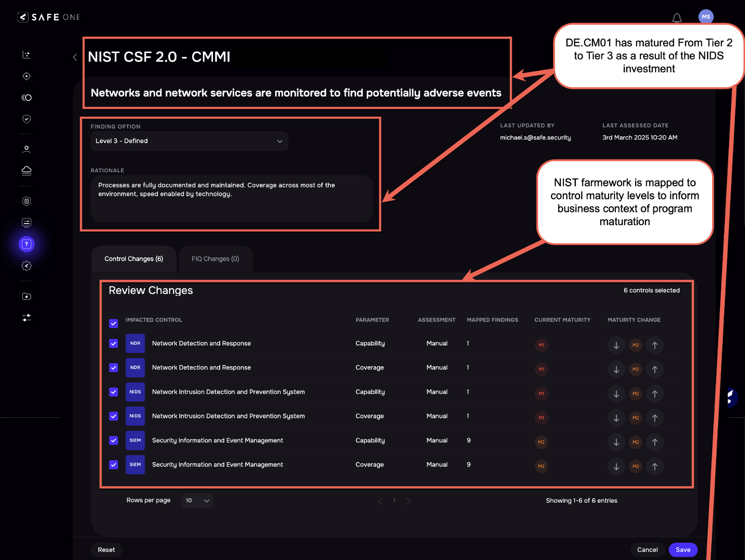The image size is (745, 560).
Task: Open the highlighted Help question mark icon
Action: pos(27,244)
